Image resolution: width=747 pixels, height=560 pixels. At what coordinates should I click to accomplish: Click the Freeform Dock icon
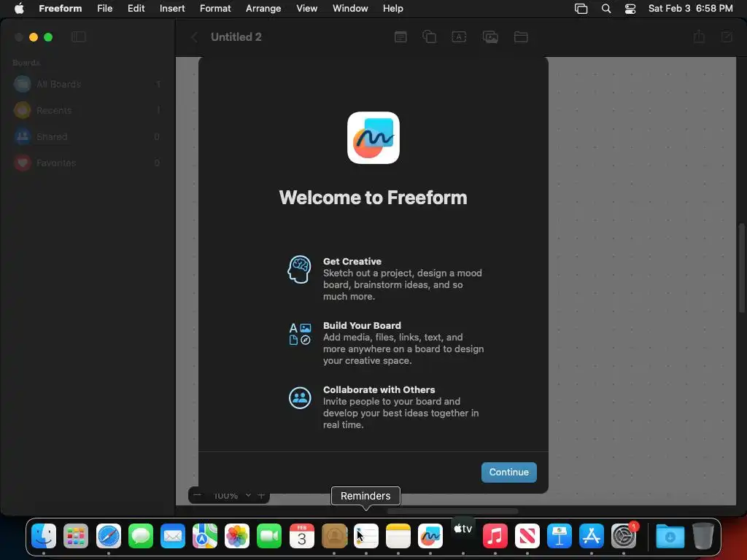tap(430, 536)
